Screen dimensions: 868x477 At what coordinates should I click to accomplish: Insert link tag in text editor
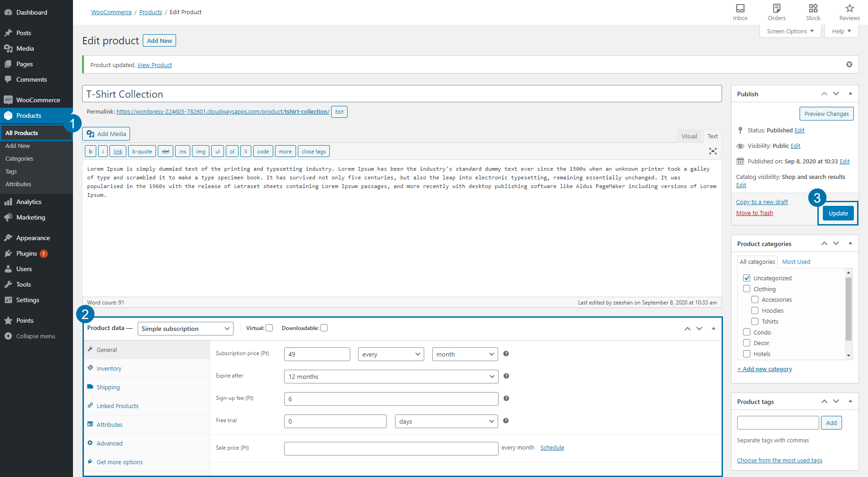click(118, 152)
